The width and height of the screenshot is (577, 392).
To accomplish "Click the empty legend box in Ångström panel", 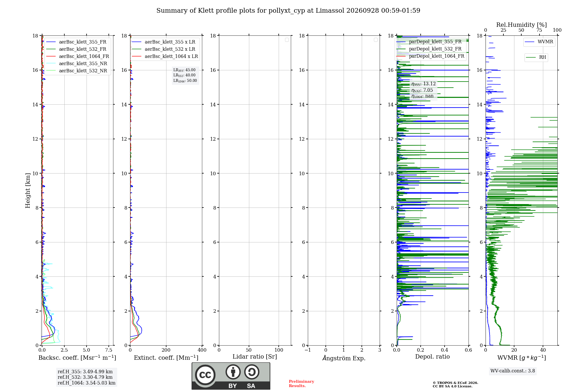I will pyautogui.click(x=376, y=40).
